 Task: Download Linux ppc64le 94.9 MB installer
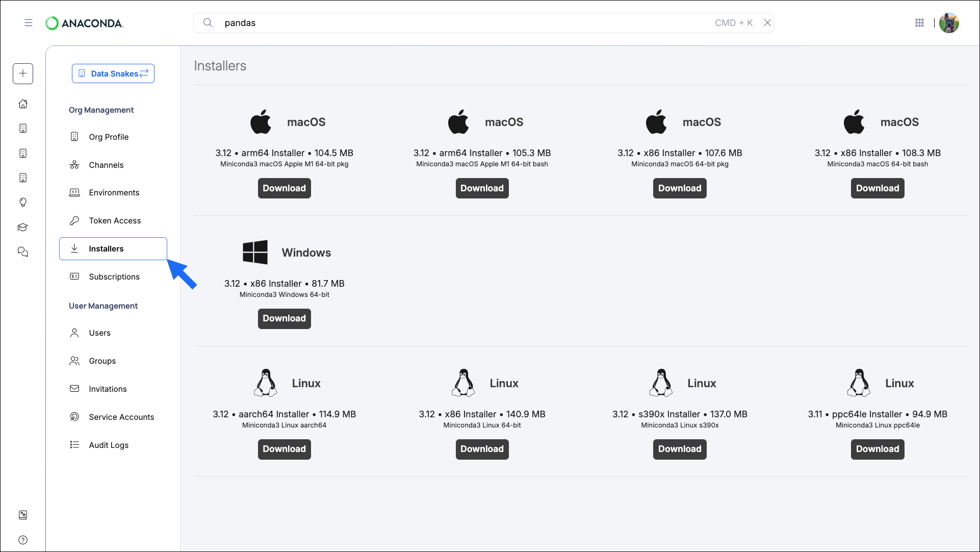878,449
